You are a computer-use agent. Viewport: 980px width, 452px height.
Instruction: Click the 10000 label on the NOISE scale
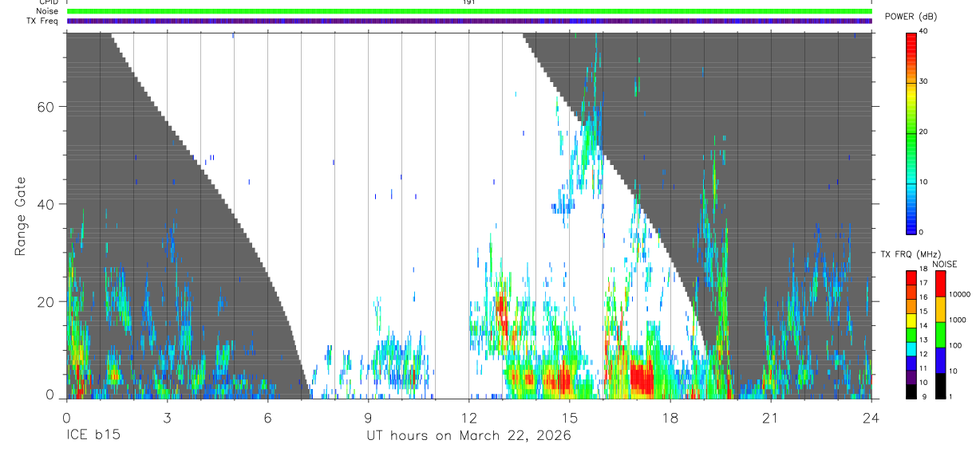(x=959, y=295)
